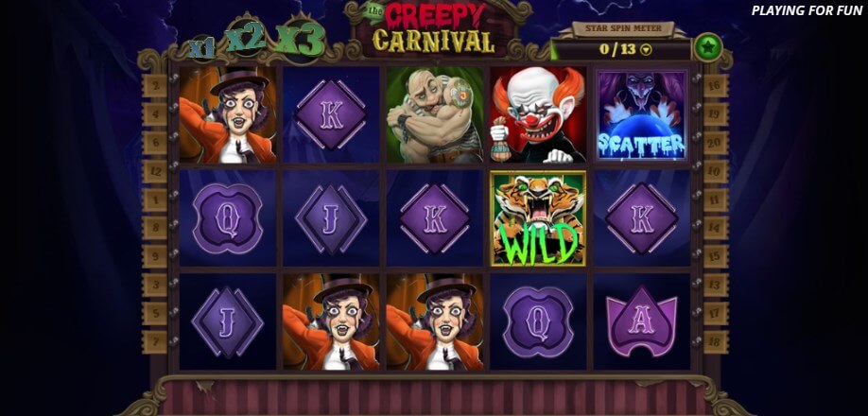Select the x2 multiplier badge
Screen dimensions: 868x416
pyautogui.click(x=245, y=39)
